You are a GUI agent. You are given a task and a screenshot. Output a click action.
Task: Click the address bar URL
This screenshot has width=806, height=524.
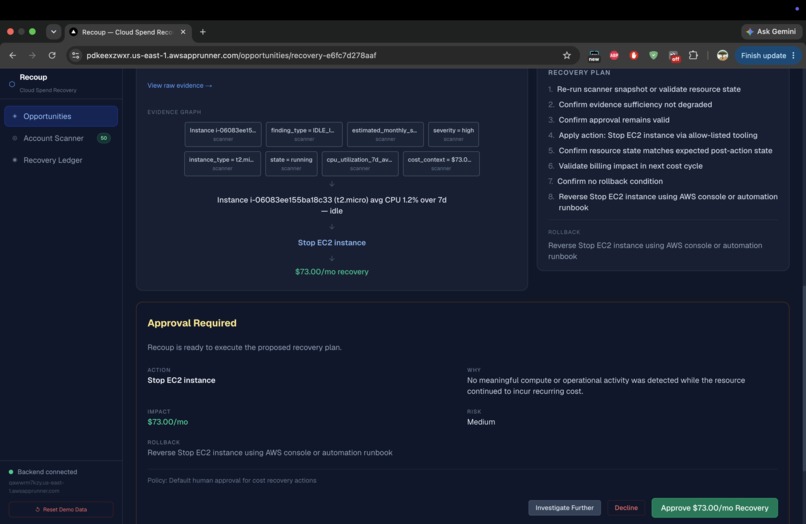tap(231, 55)
